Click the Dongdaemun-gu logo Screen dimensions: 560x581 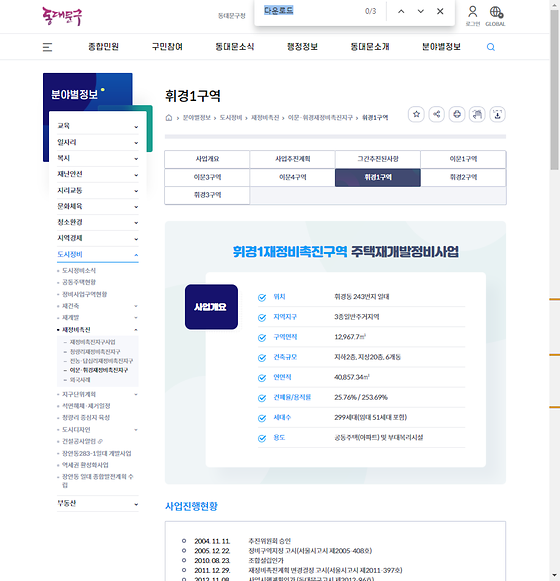62,16
